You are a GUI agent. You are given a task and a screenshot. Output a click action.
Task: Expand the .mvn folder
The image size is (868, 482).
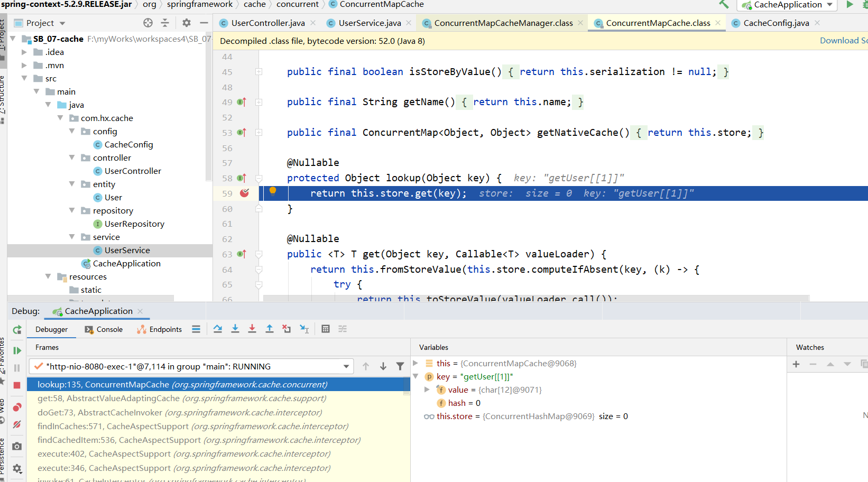coord(24,65)
